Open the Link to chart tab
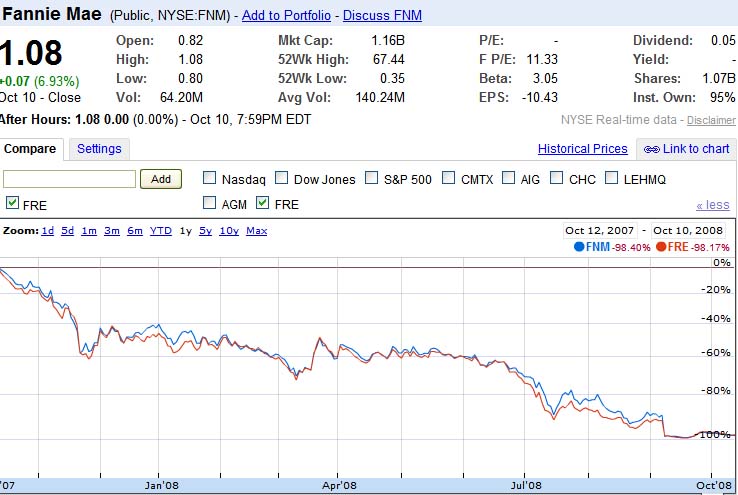 [x=686, y=149]
